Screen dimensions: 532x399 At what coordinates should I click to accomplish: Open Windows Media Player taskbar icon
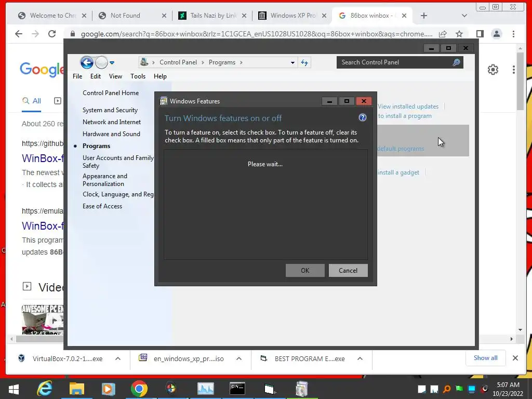pyautogui.click(x=108, y=389)
